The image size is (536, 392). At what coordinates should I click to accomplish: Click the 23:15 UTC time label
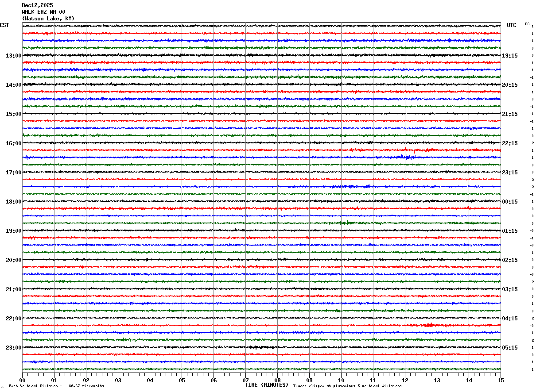510,173
